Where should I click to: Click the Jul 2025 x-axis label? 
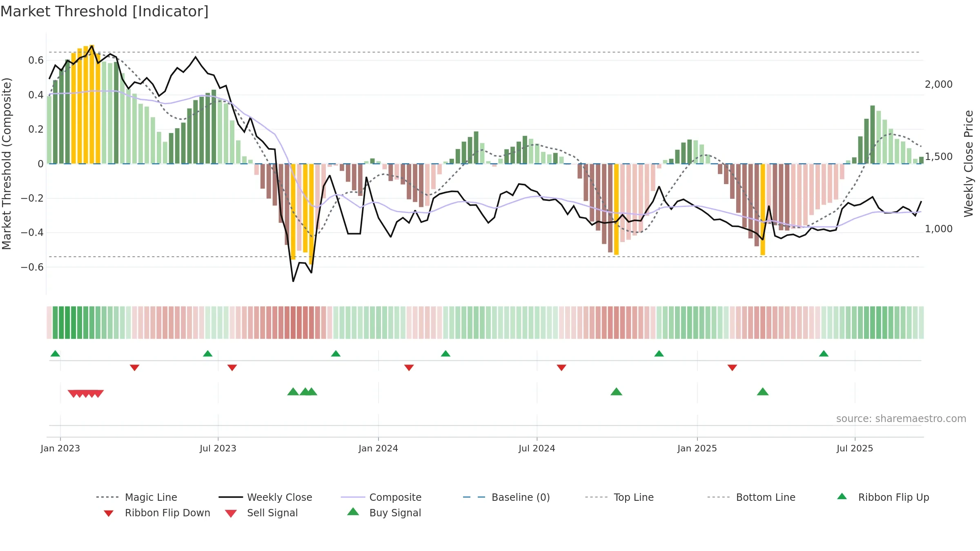coord(855,448)
